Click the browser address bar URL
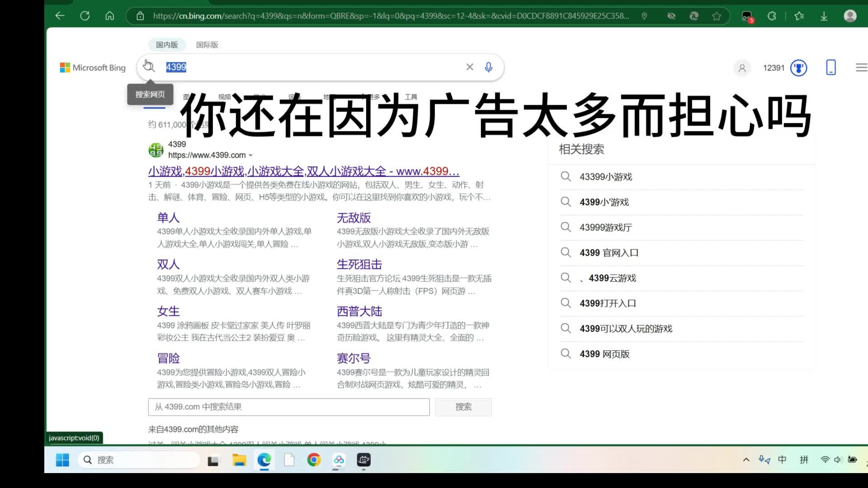 tap(391, 16)
